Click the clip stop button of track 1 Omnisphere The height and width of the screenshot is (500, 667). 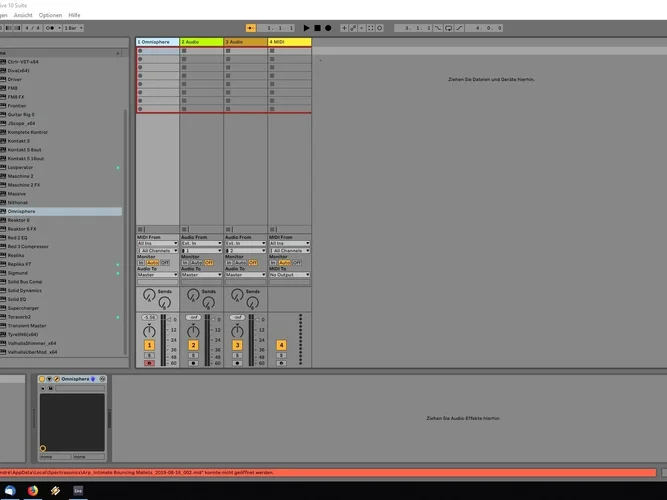140,229
